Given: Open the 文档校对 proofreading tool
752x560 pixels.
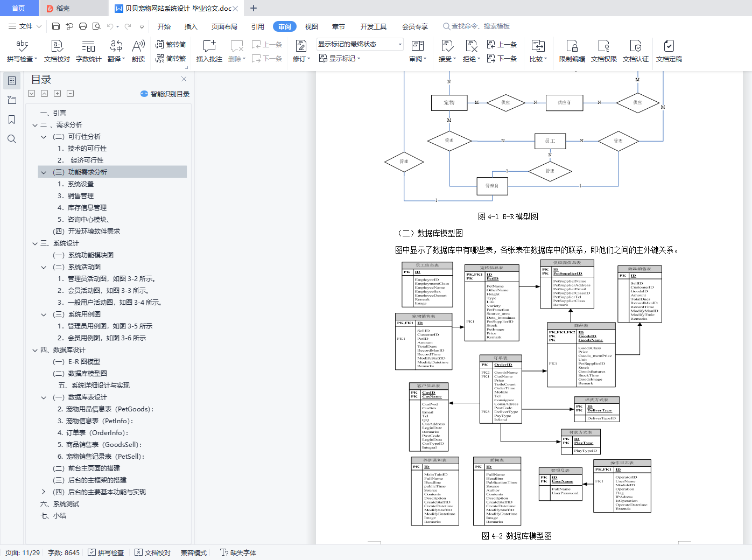Looking at the screenshot, I should [57, 51].
